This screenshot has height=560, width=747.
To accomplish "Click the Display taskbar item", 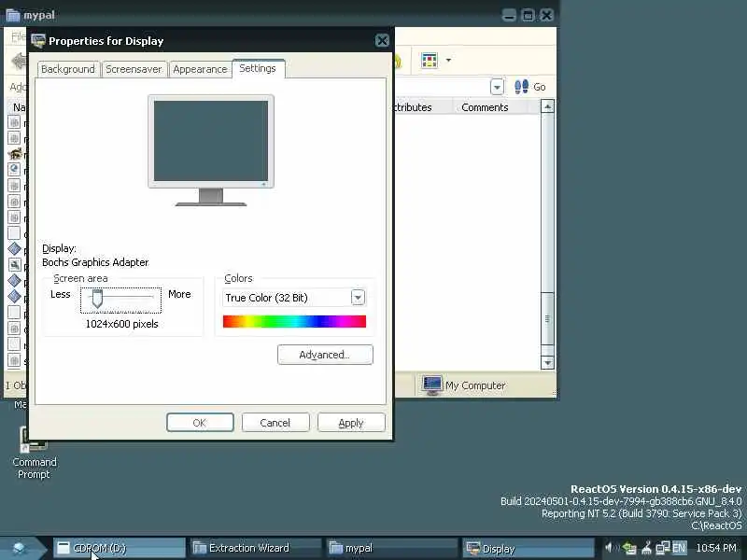I will [528, 548].
